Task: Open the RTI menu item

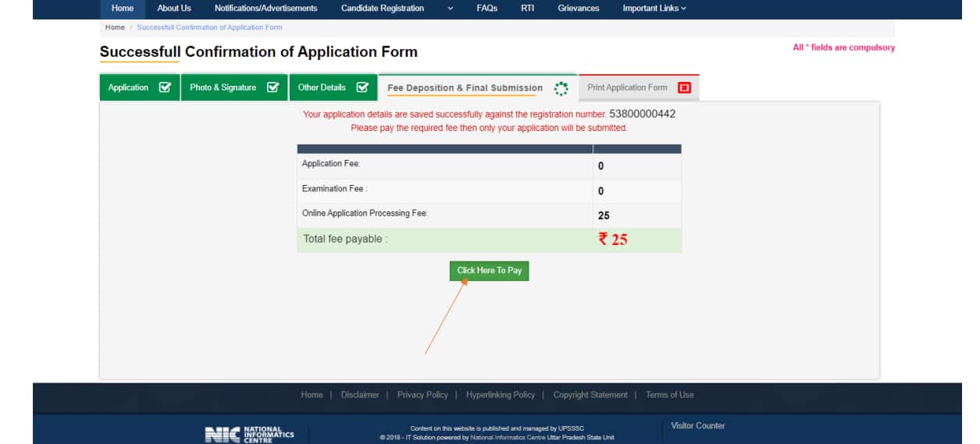Action: point(528,9)
